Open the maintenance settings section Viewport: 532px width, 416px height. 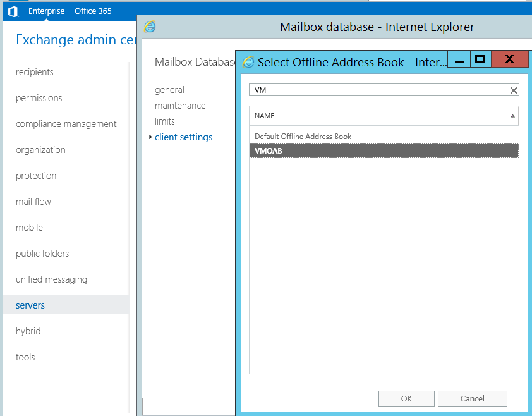pos(180,106)
